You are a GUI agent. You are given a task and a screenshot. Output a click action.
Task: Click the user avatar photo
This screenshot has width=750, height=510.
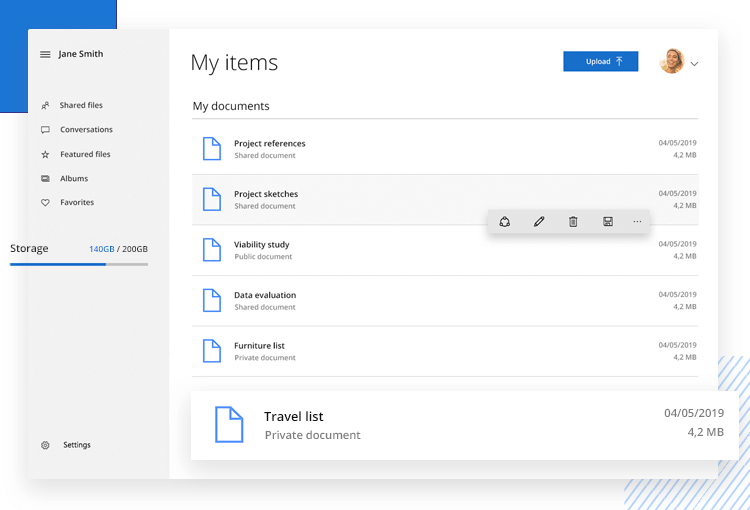coord(672,61)
